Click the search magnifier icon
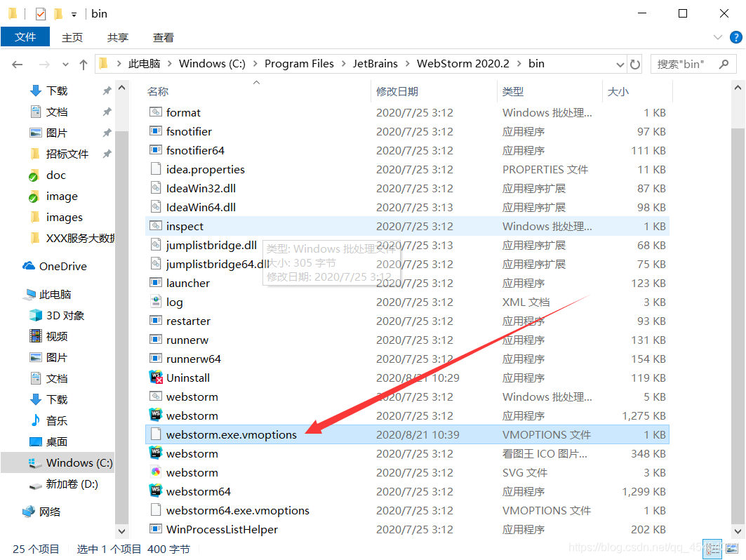The height and width of the screenshot is (560, 746). click(x=724, y=64)
